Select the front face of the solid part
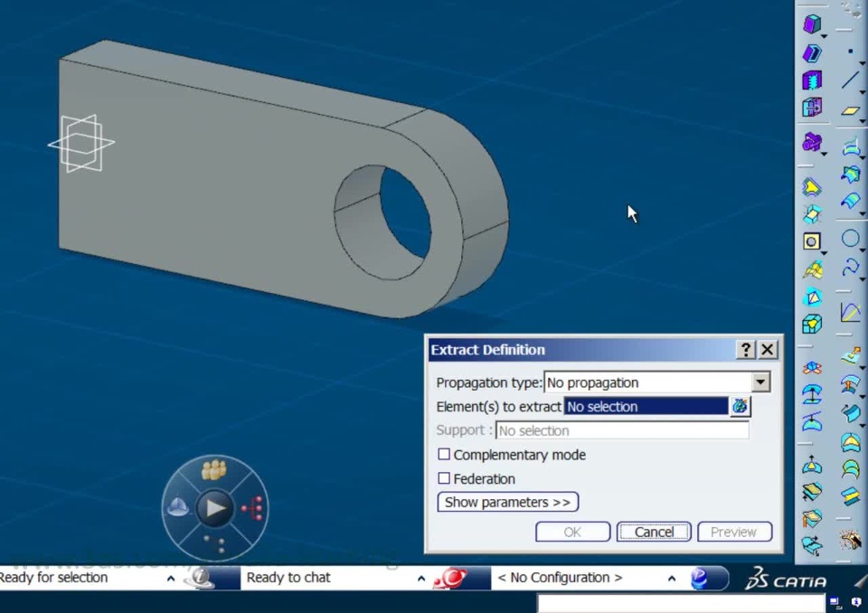 click(x=222, y=188)
